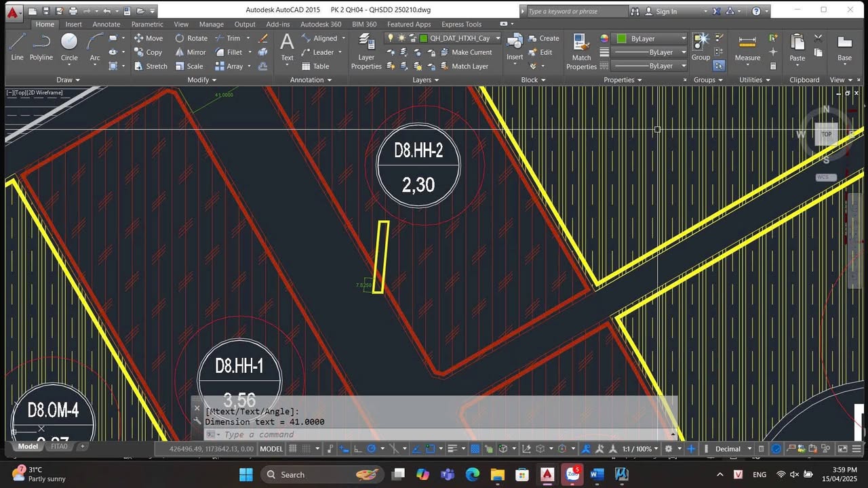Toggle ortho mode in status bar
The width and height of the screenshot is (868, 488).
(357, 449)
